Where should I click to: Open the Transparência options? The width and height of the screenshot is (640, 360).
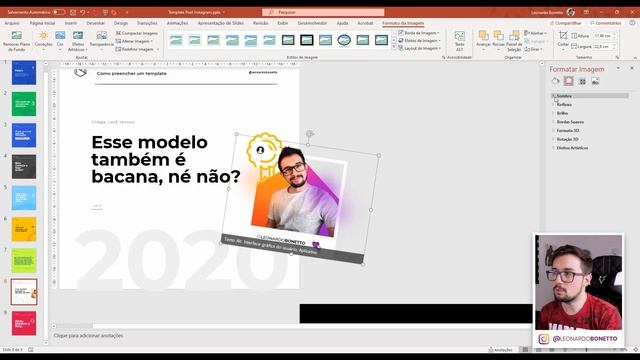click(102, 41)
